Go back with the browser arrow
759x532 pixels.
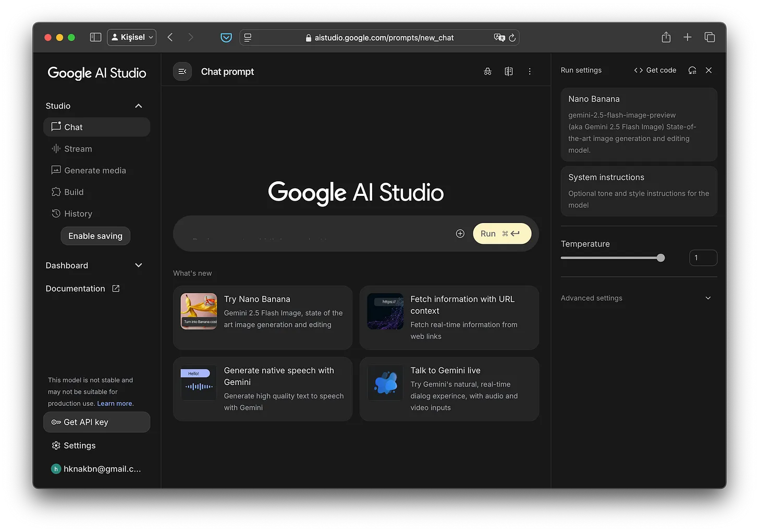tap(170, 38)
